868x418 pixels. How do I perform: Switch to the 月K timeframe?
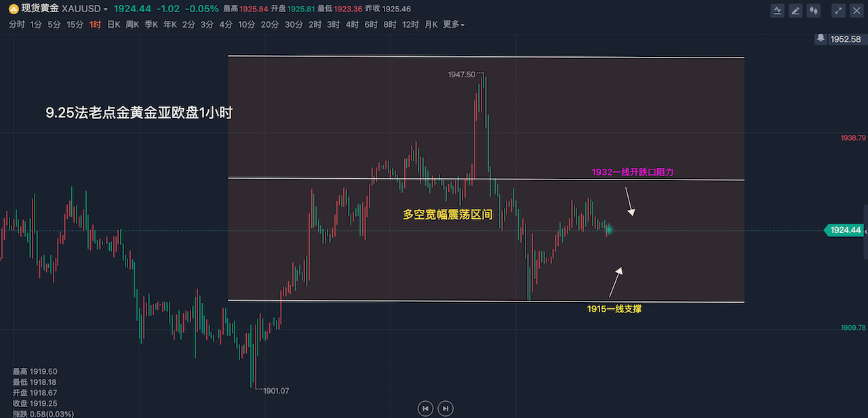coord(431,24)
